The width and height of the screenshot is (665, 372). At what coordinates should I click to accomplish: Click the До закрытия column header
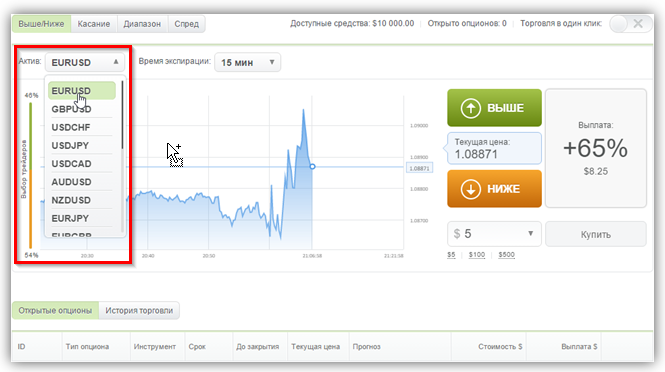click(x=257, y=347)
